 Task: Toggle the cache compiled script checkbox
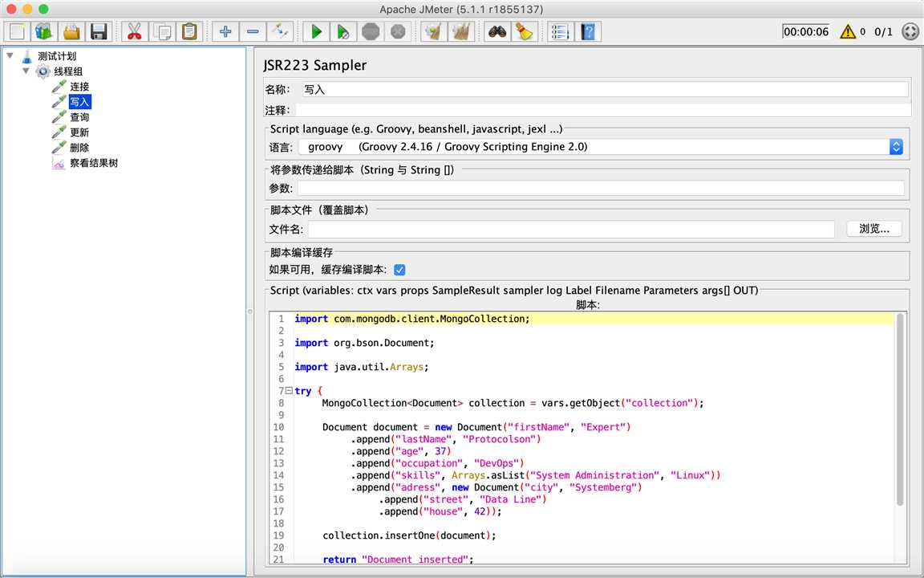pyautogui.click(x=399, y=270)
